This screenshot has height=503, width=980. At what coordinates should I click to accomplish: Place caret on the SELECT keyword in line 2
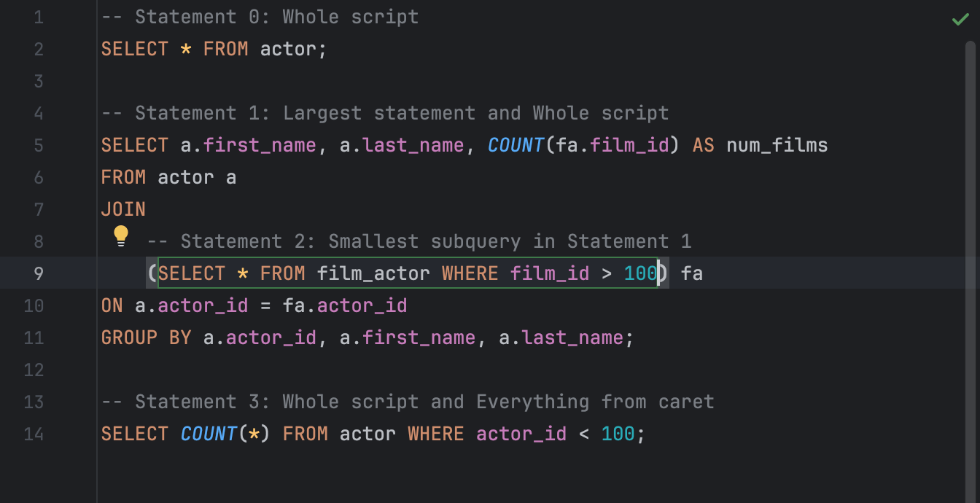point(135,49)
